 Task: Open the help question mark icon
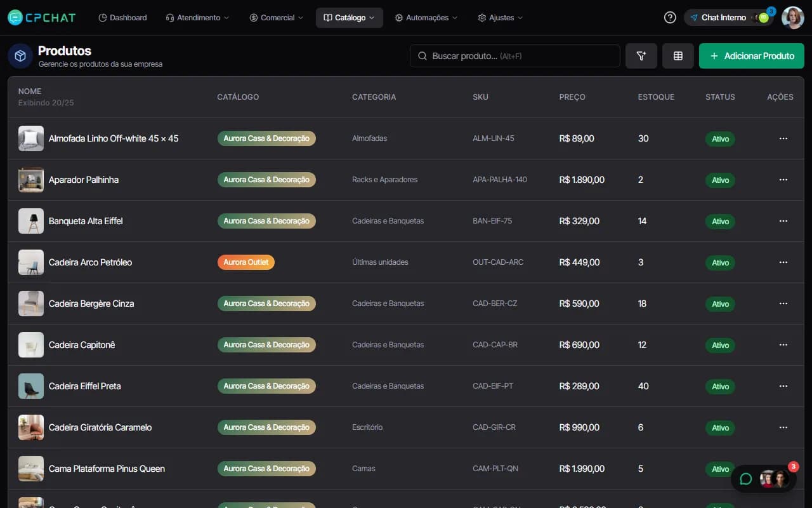click(x=670, y=18)
